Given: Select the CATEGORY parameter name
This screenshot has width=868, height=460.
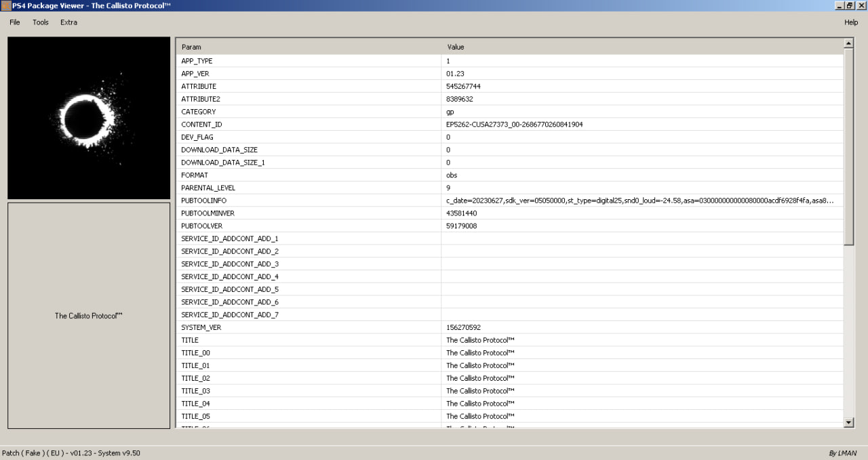Looking at the screenshot, I should (199, 112).
